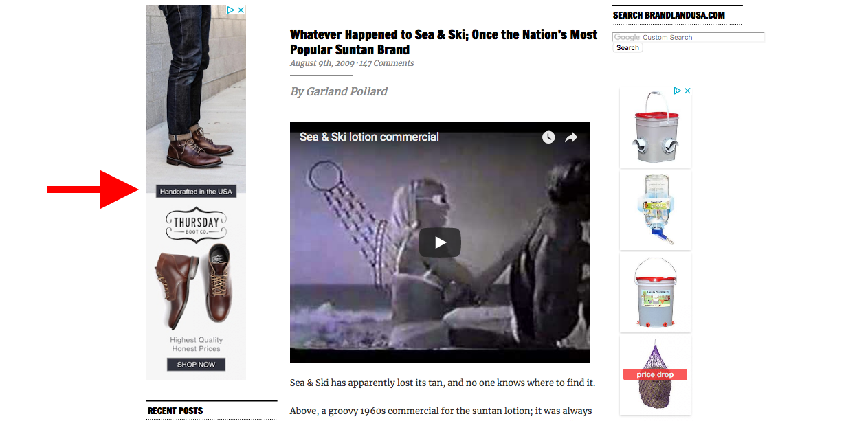Image resolution: width=868 pixels, height=421 pixels.
Task: Open the 147 Comments link
Action: pyautogui.click(x=386, y=63)
